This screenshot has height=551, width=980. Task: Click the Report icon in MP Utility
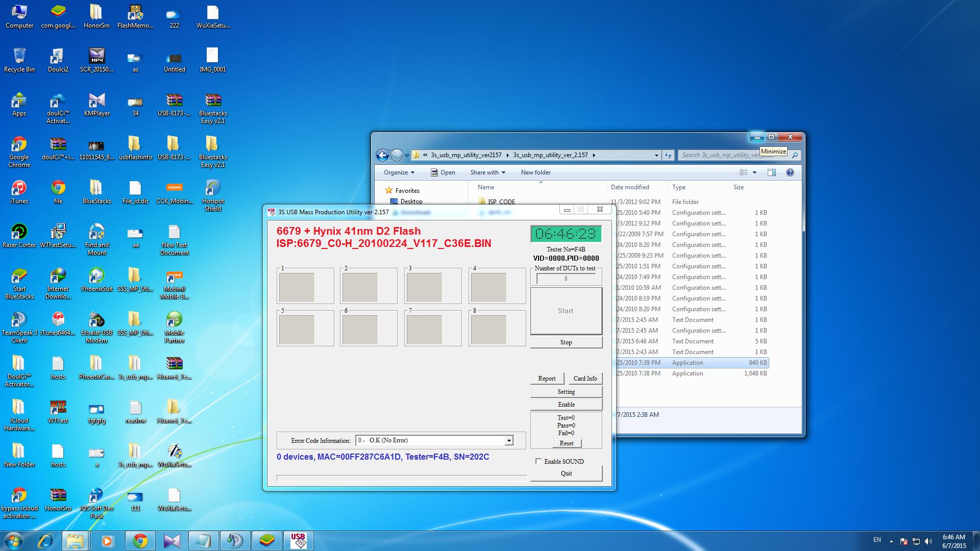[x=547, y=378]
